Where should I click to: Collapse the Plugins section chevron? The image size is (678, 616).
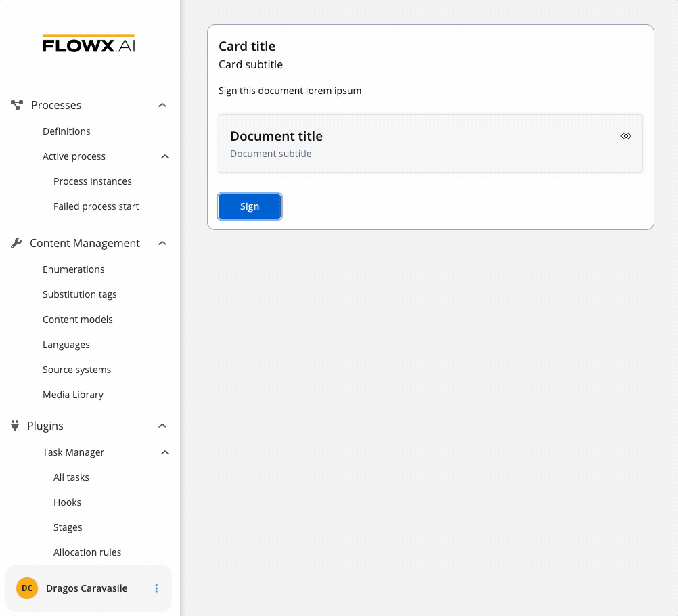tap(162, 426)
